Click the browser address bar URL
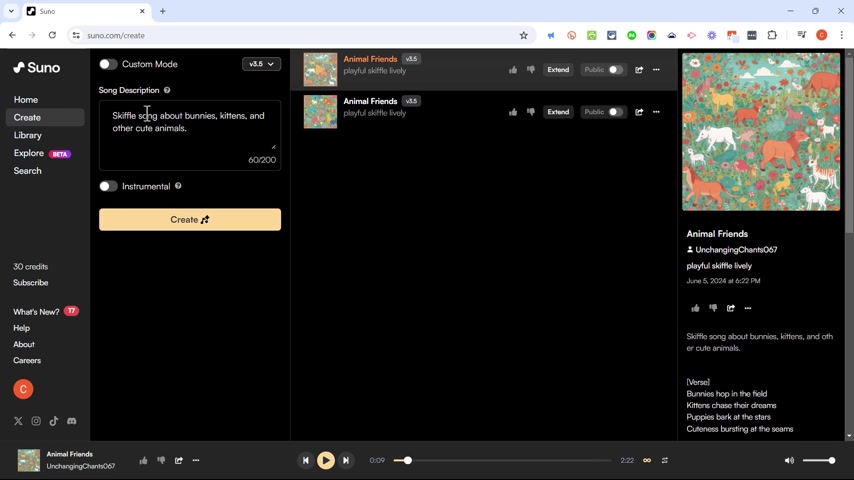The height and width of the screenshot is (480, 854). 116,35
